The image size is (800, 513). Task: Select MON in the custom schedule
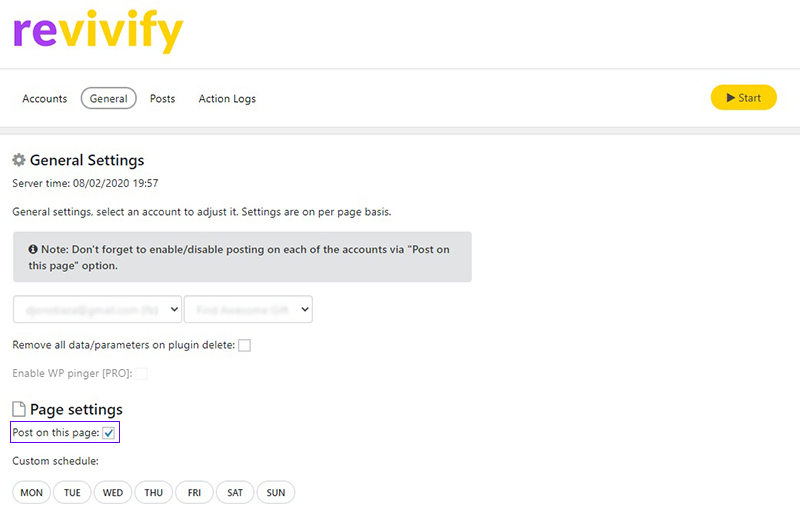(x=32, y=493)
